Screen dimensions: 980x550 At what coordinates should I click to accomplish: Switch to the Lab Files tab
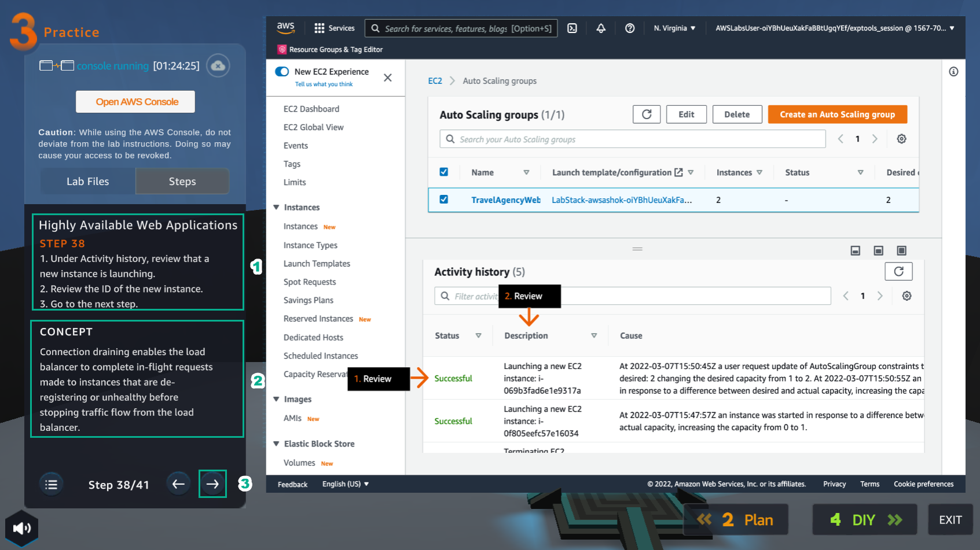(87, 181)
